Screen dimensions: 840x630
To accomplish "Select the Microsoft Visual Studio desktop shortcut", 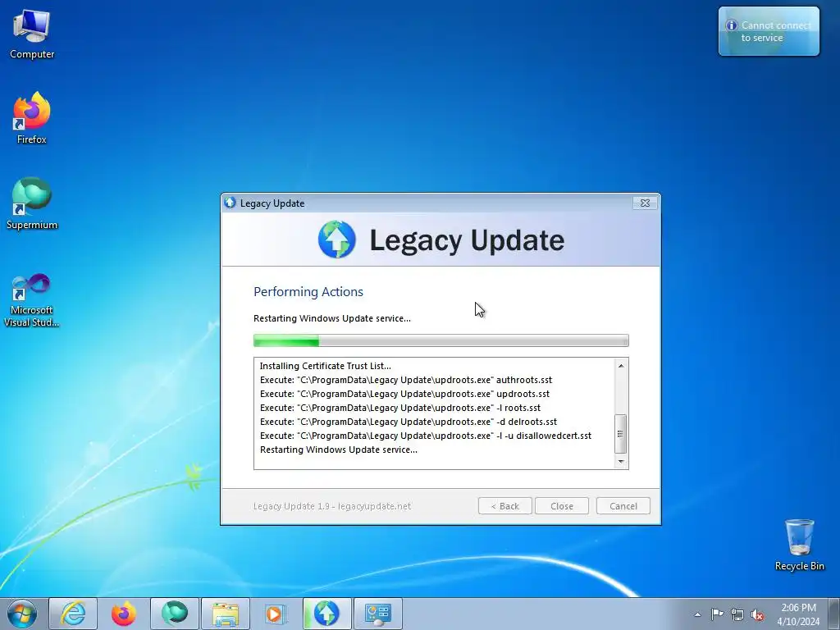I will [32, 300].
